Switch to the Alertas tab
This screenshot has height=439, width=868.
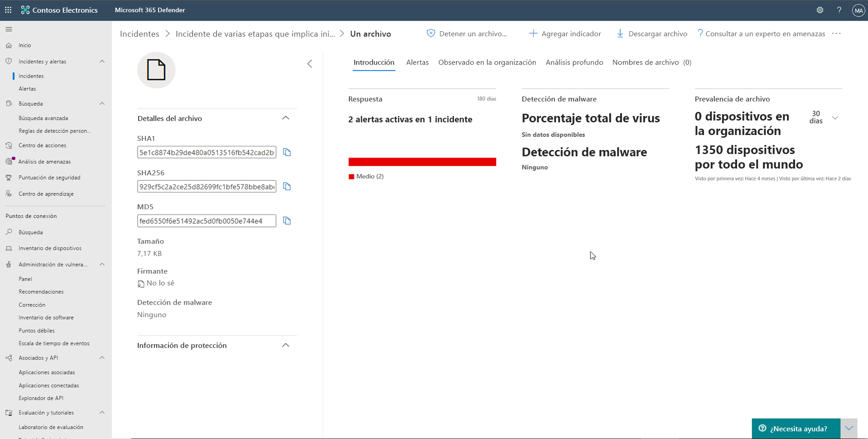pyautogui.click(x=417, y=63)
